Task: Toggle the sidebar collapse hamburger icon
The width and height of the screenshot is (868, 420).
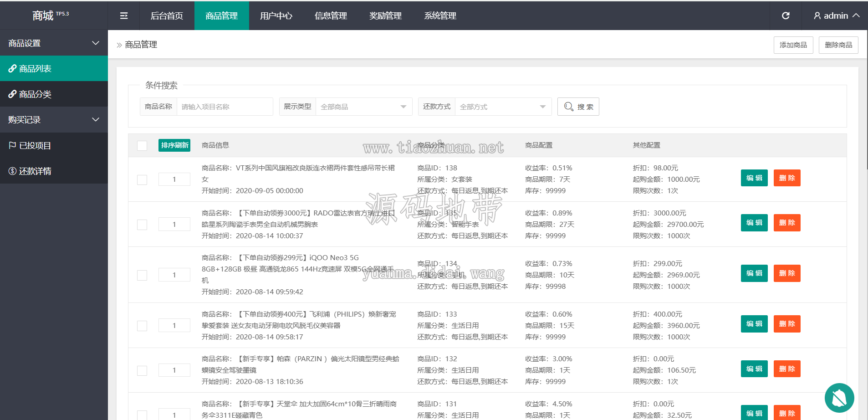Action: click(124, 15)
